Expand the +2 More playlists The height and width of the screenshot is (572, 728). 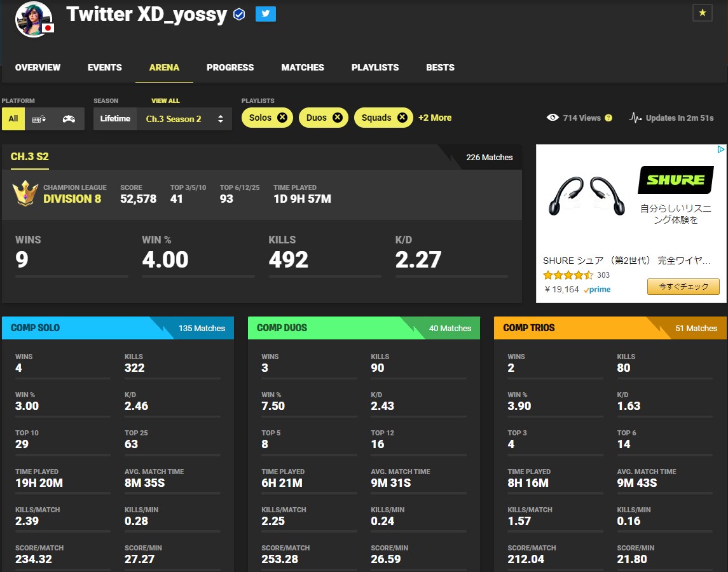(x=435, y=118)
